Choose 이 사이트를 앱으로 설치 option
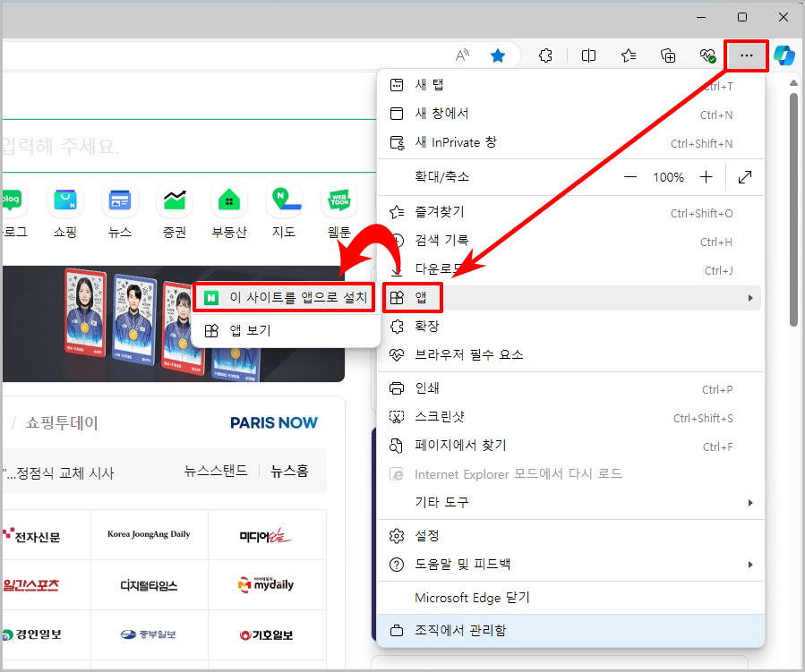This screenshot has height=672, width=805. 285,298
